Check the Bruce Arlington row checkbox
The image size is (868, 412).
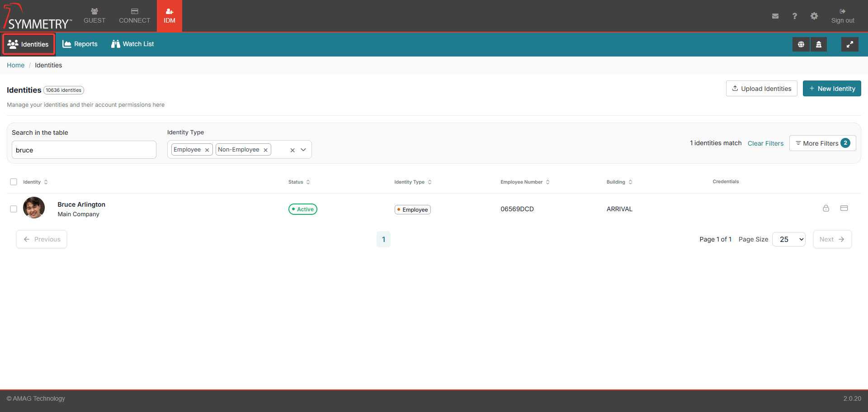[x=14, y=209]
